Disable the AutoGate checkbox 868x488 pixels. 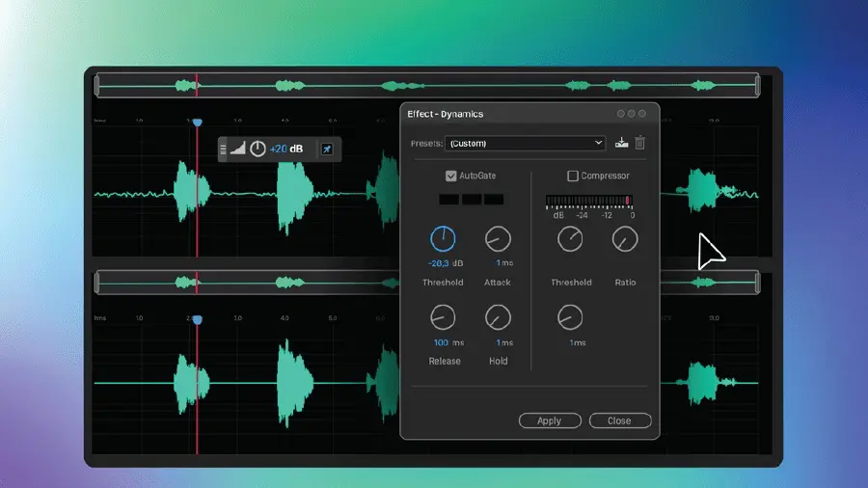[450, 176]
